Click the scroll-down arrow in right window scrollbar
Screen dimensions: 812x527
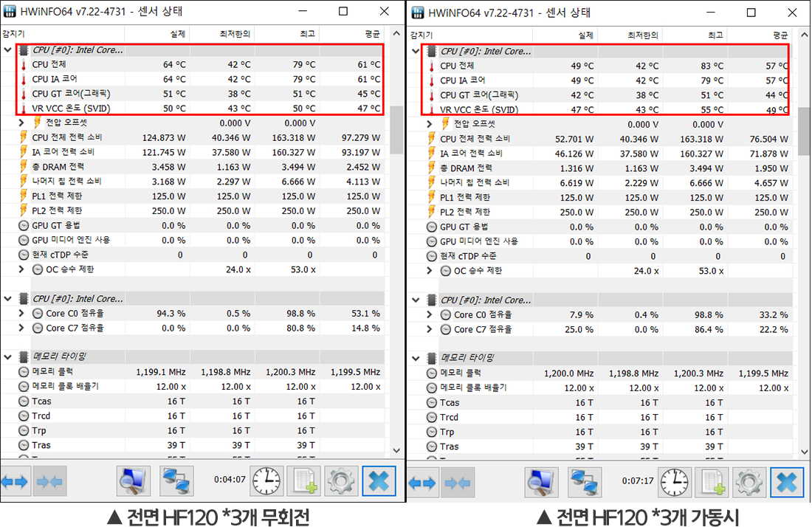pyautogui.click(x=804, y=452)
